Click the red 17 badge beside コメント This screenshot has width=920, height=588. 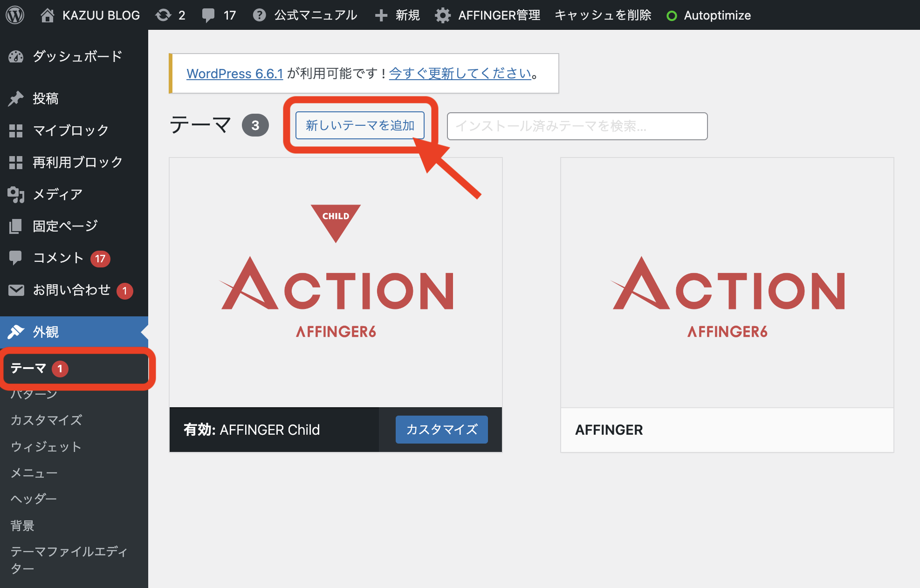[x=100, y=259]
